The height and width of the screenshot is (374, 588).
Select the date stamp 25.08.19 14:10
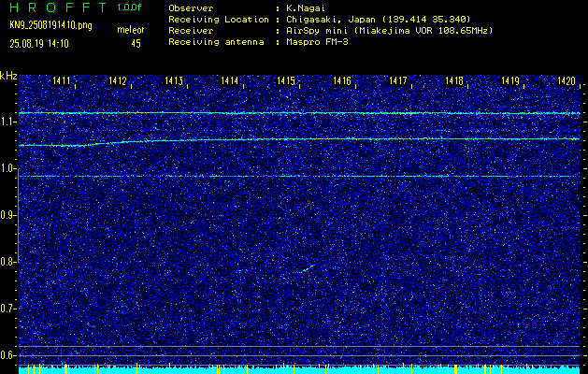39,44
